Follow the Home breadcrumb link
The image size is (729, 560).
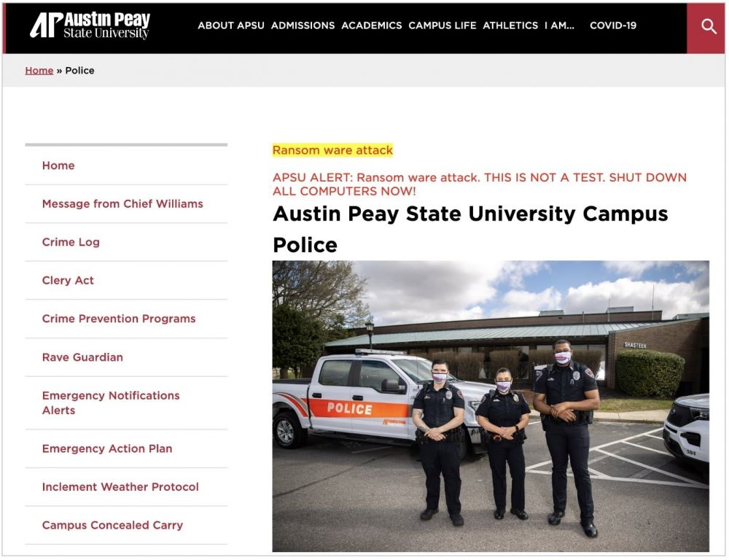[39, 71]
